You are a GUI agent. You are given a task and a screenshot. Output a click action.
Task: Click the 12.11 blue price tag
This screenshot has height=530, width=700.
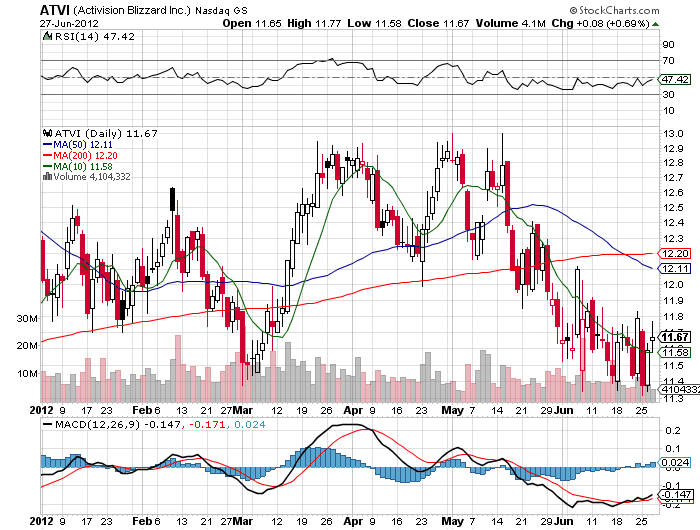pyautogui.click(x=675, y=269)
